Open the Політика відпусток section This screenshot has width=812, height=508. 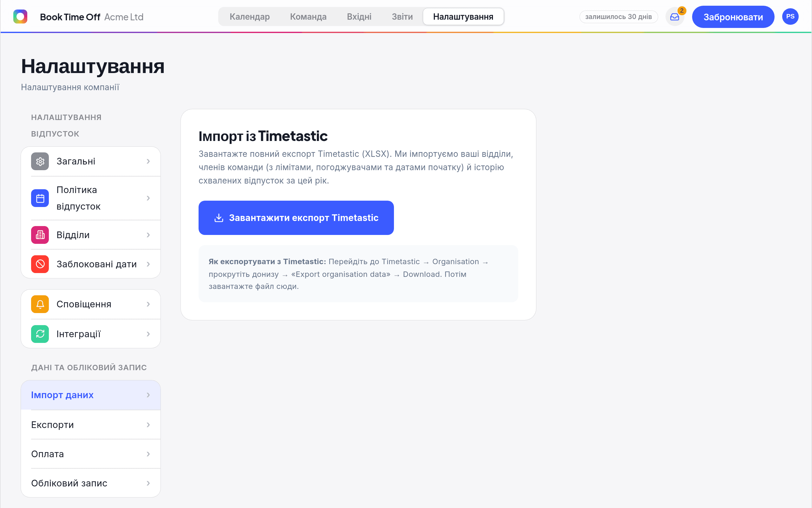(91, 198)
